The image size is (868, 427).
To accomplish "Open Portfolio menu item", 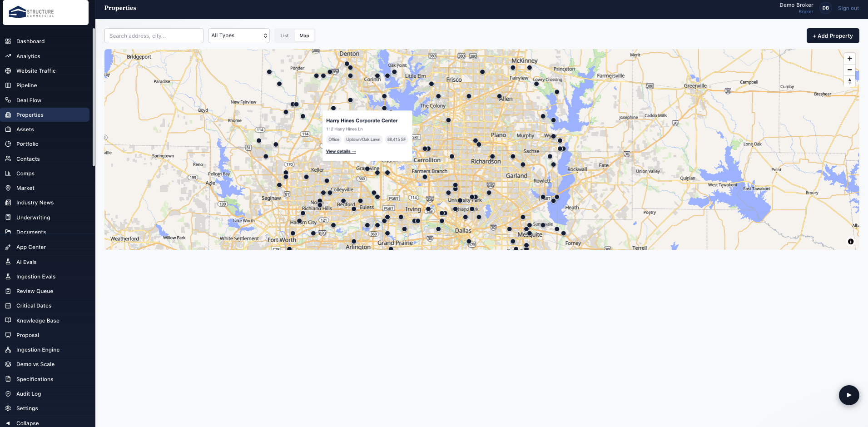I will point(45,144).
